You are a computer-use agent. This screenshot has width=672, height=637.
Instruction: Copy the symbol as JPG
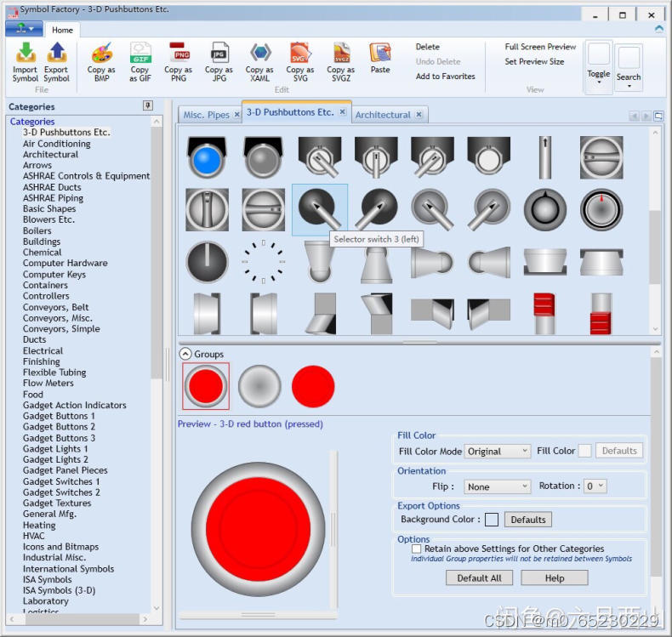pyautogui.click(x=219, y=62)
